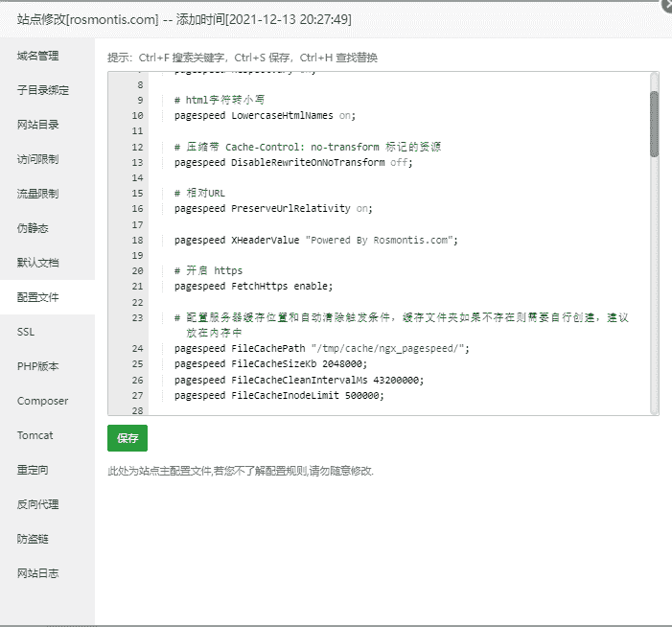
Task: Click the FileCacheSizeKb 2048000 line
Action: tap(271, 364)
